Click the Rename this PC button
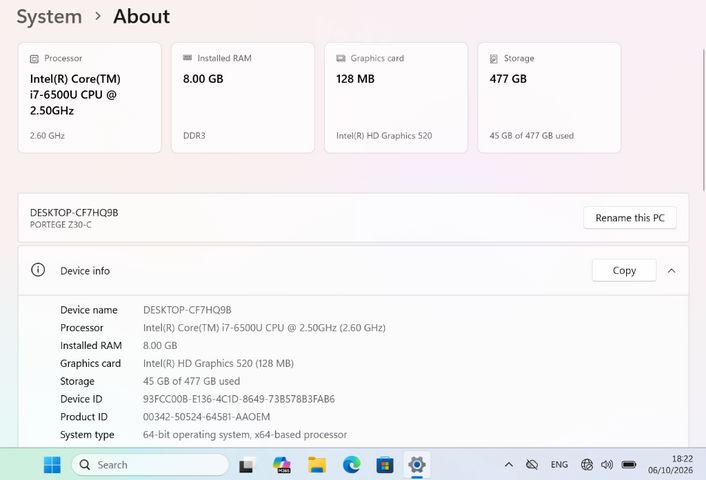 click(630, 218)
